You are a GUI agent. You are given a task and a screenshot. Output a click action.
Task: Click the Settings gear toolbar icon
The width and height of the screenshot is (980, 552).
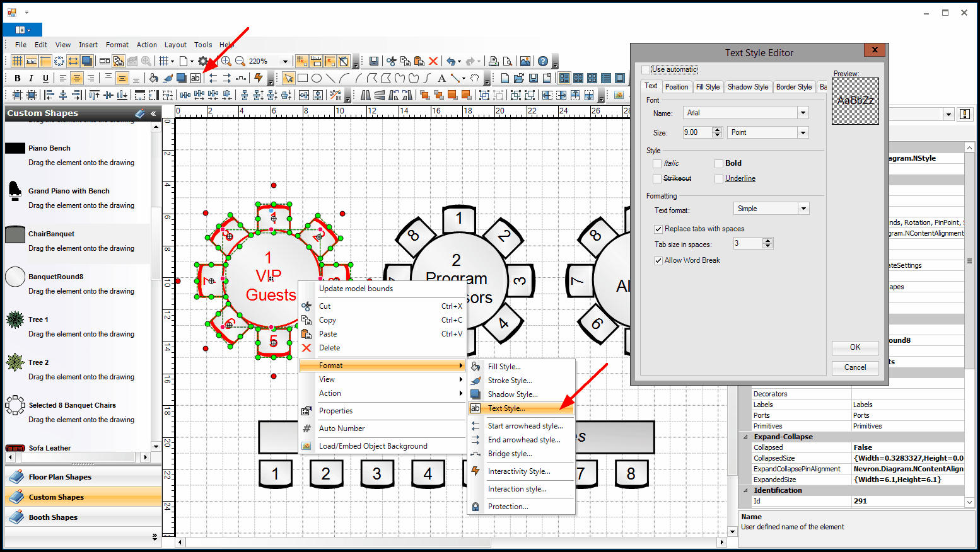click(203, 61)
